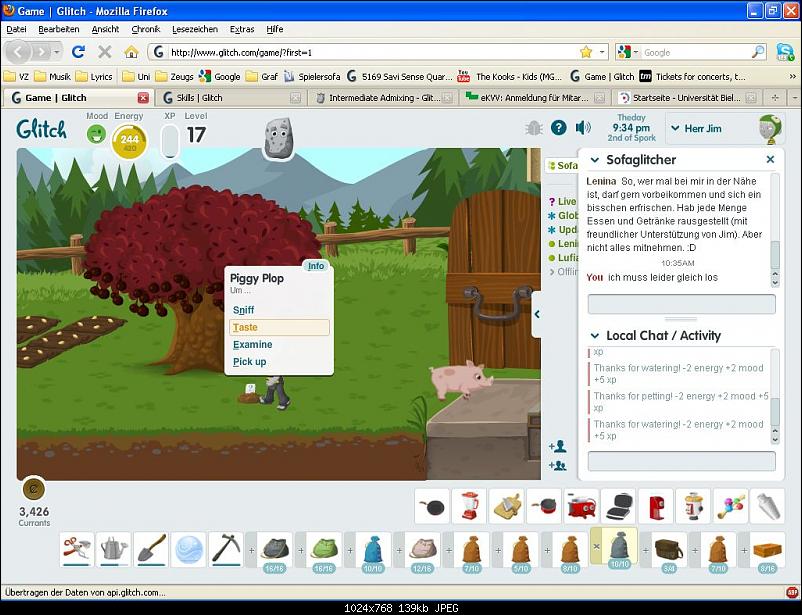The height and width of the screenshot is (615, 802).
Task: Select the shovel tool in inventory
Action: [151, 548]
